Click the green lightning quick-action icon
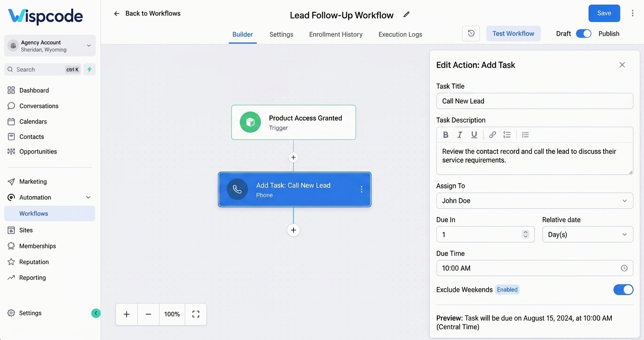644x340 pixels. (90, 69)
